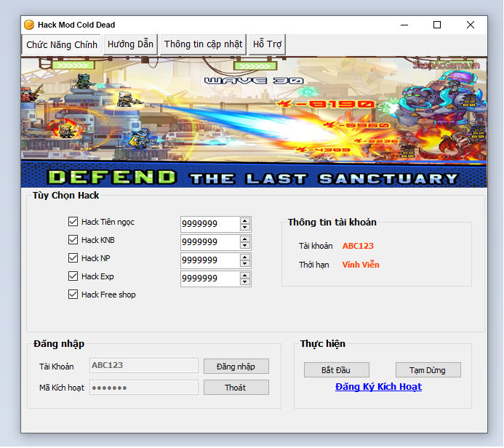The width and height of the screenshot is (504, 448).
Task: Open the Đăng Ký Kích Hoạt link
Action: coord(378,387)
